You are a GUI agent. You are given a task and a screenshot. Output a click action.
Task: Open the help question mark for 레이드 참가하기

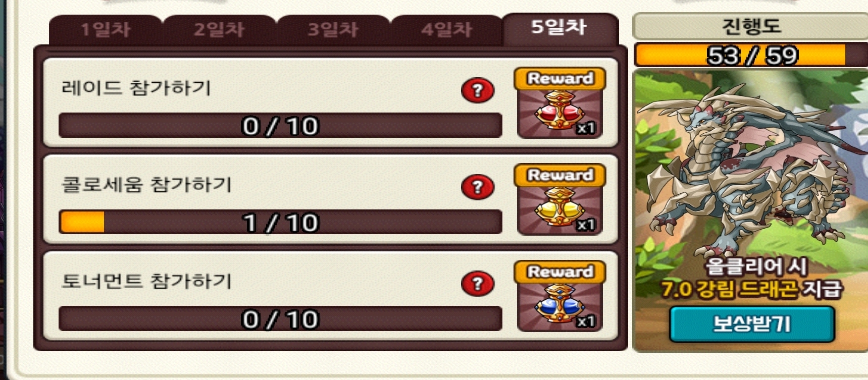pyautogui.click(x=478, y=90)
